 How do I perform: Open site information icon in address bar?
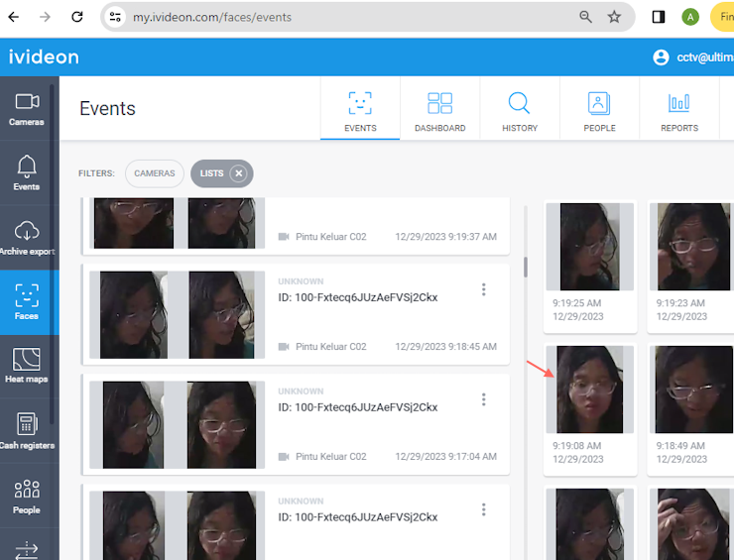115,17
